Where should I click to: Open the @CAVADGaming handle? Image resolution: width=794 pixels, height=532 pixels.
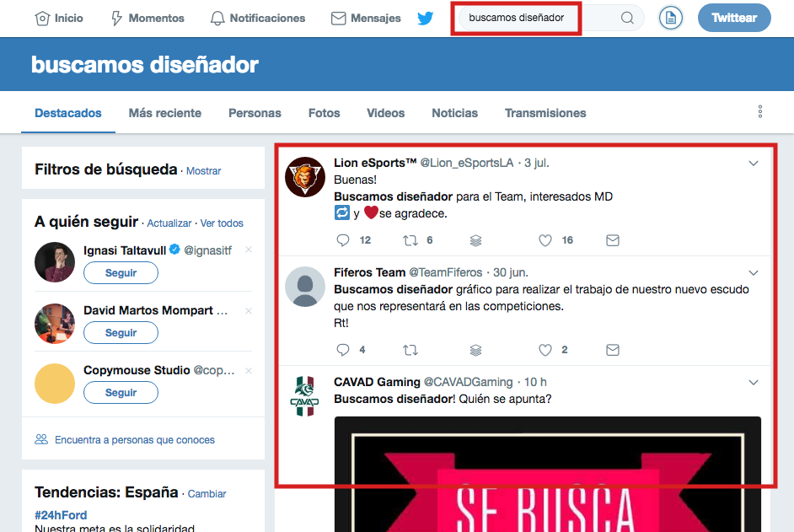click(x=469, y=382)
